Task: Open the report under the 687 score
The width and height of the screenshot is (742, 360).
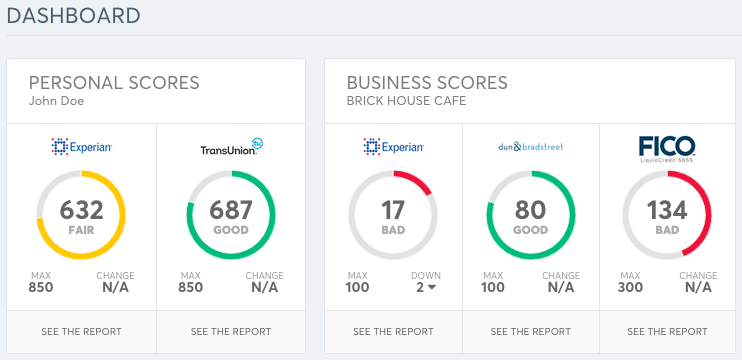Action: point(231,332)
